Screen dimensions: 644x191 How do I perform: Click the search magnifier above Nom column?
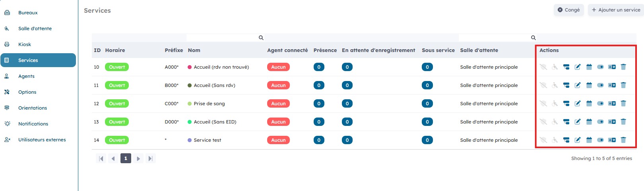point(261,38)
